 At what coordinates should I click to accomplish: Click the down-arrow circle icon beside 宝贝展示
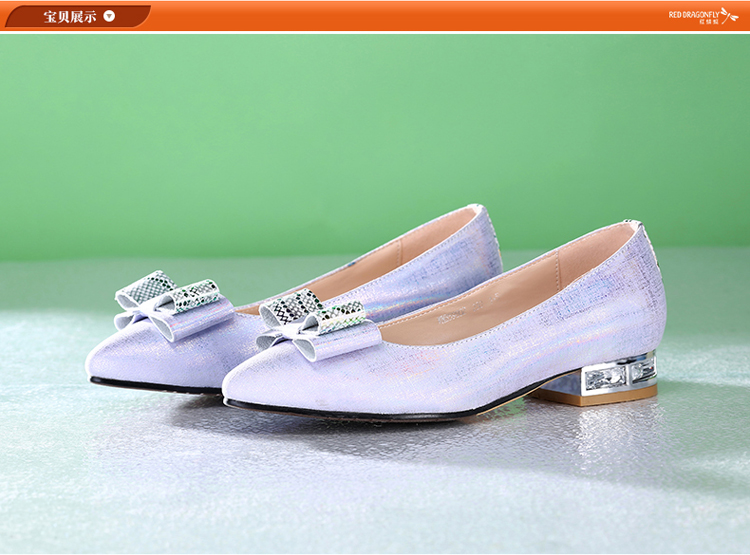[x=109, y=16]
